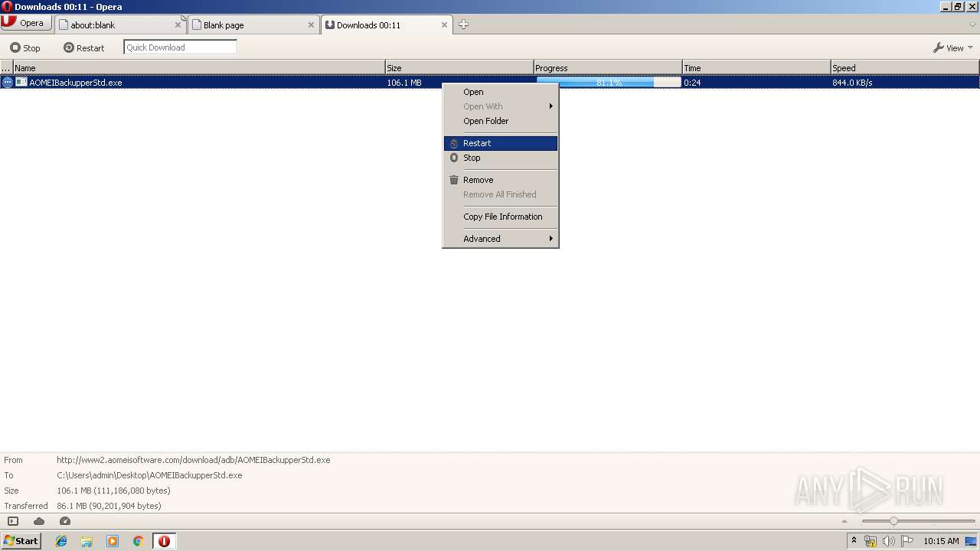Click the download status icon of AOMEIBackupperStd.exe
Viewport: 980px width, 551px height.
tap(7, 82)
